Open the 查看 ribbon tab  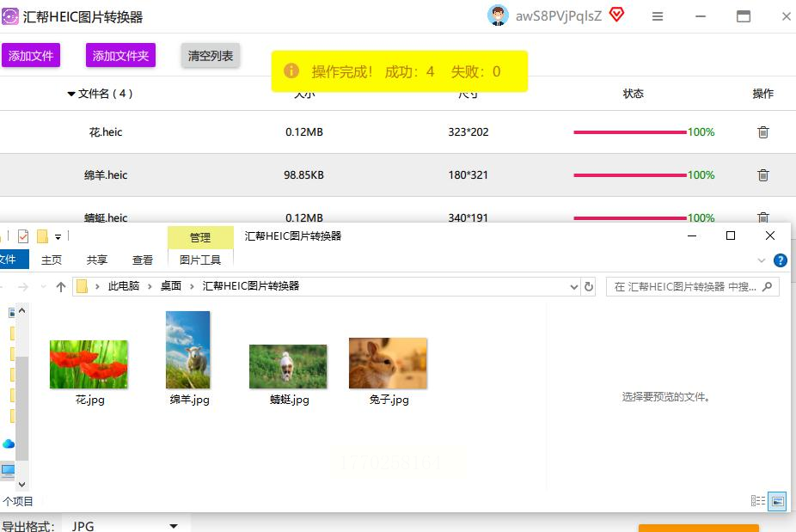coord(143,260)
